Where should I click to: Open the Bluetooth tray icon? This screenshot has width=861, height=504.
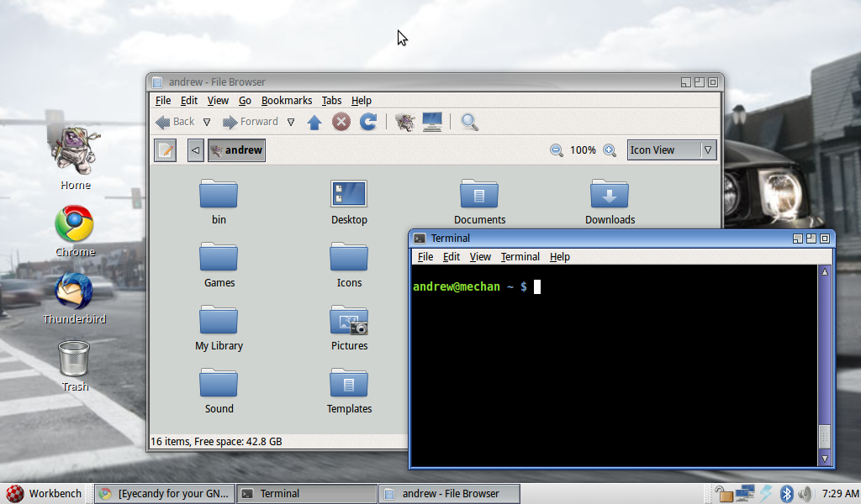coord(786,494)
